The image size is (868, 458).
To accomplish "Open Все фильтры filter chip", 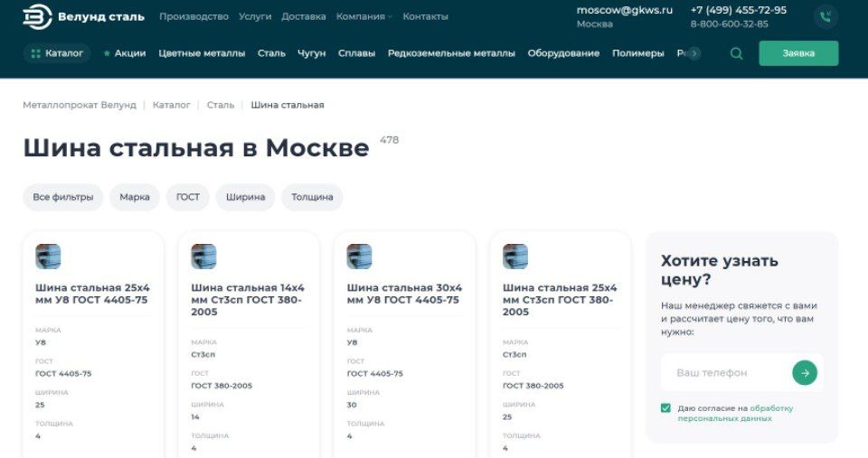I will [x=63, y=197].
